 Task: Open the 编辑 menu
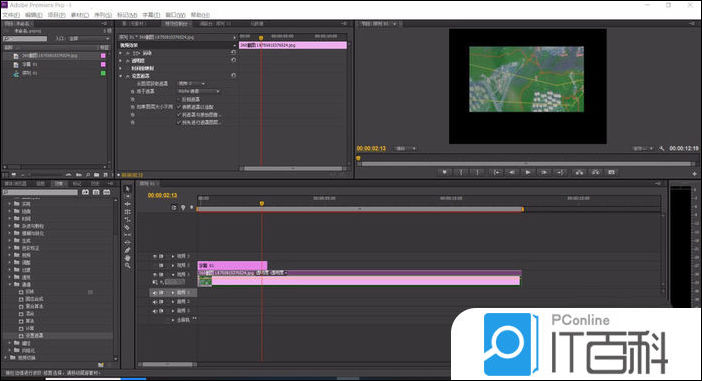[x=34, y=15]
